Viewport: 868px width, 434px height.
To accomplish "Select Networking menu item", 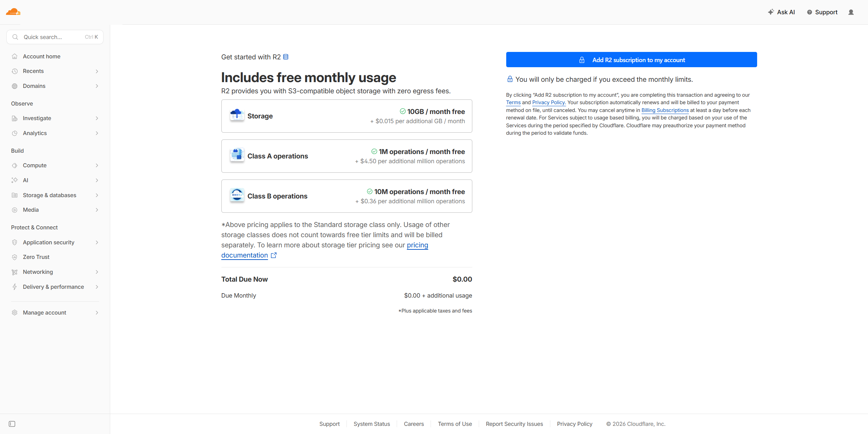I will [55, 272].
